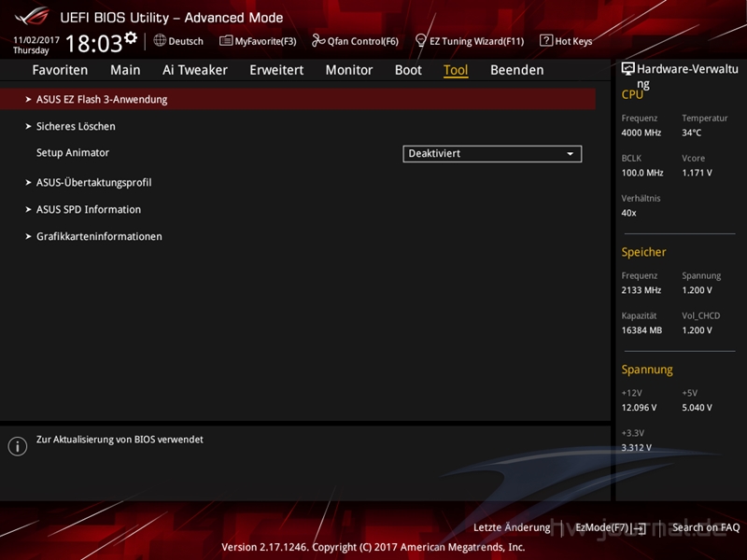
Task: Expand ASUS SPD Information arrow
Action: [x=28, y=209]
